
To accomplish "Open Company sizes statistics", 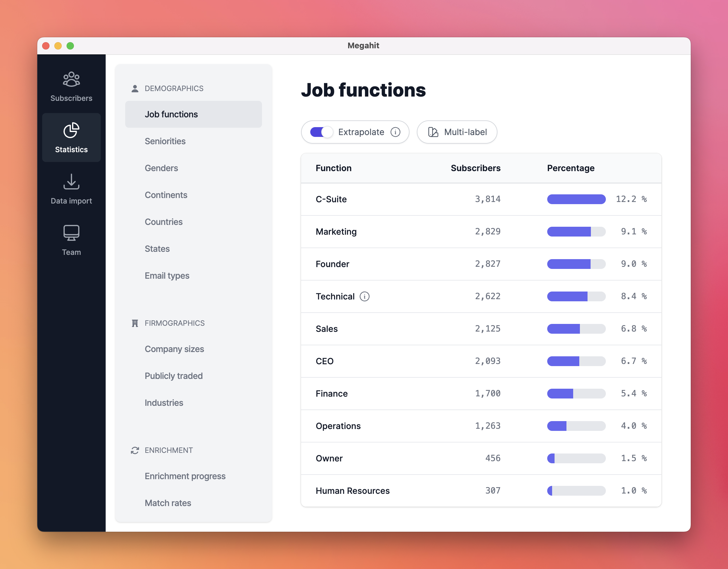I will [174, 349].
